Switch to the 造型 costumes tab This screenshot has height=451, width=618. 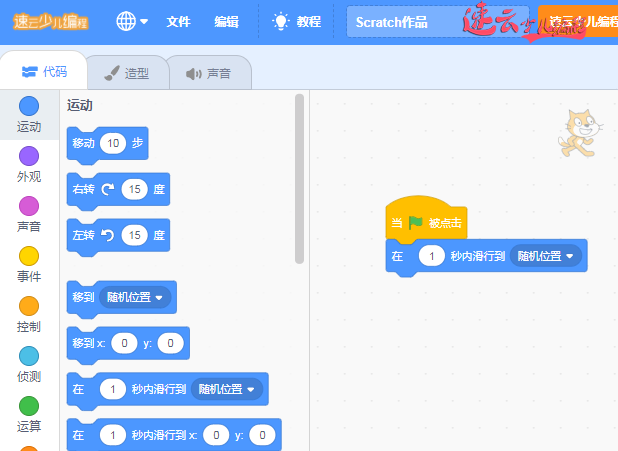127,73
